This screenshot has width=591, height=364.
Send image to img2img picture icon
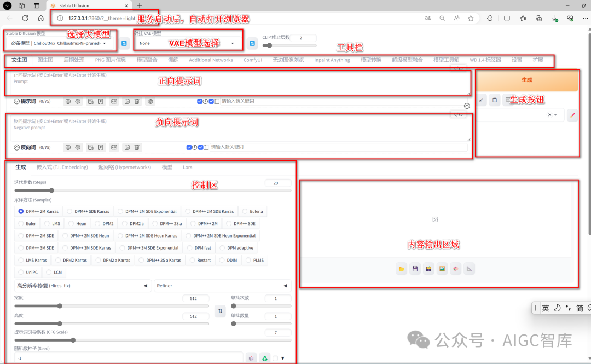point(442,269)
